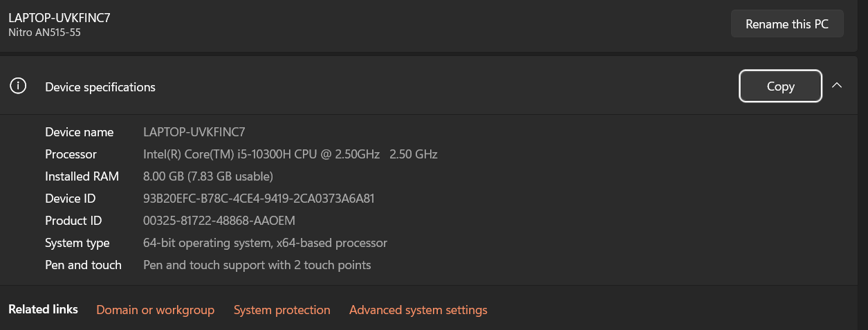Open Advanced system settings link

click(418, 310)
